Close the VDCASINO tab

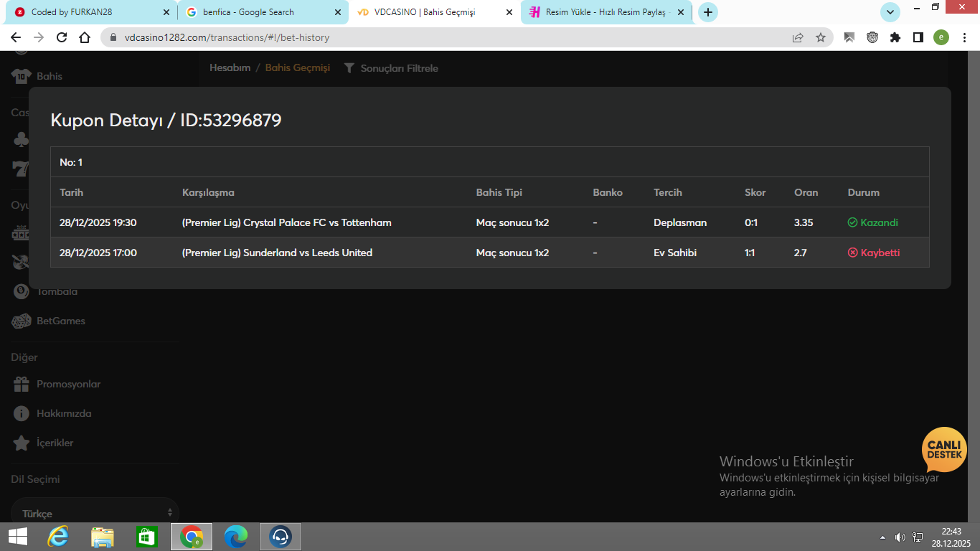click(x=509, y=12)
